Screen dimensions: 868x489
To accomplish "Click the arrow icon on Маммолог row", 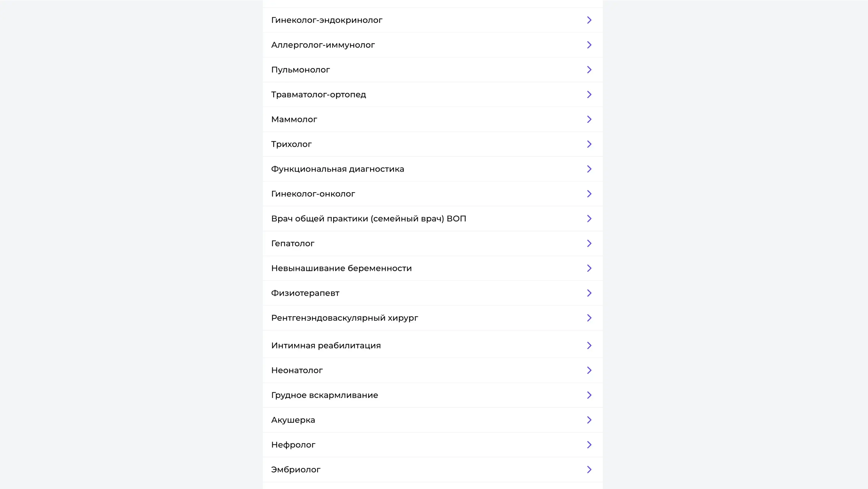I will (x=589, y=119).
